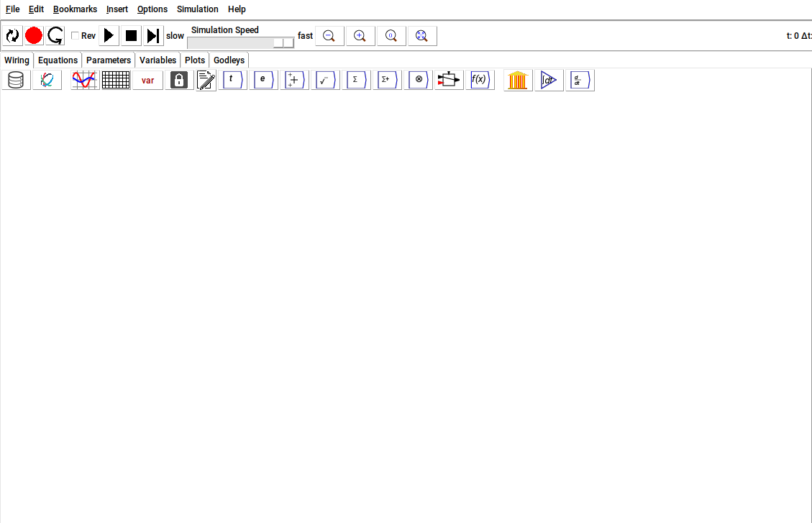Switch to the Plots tab

pos(195,60)
